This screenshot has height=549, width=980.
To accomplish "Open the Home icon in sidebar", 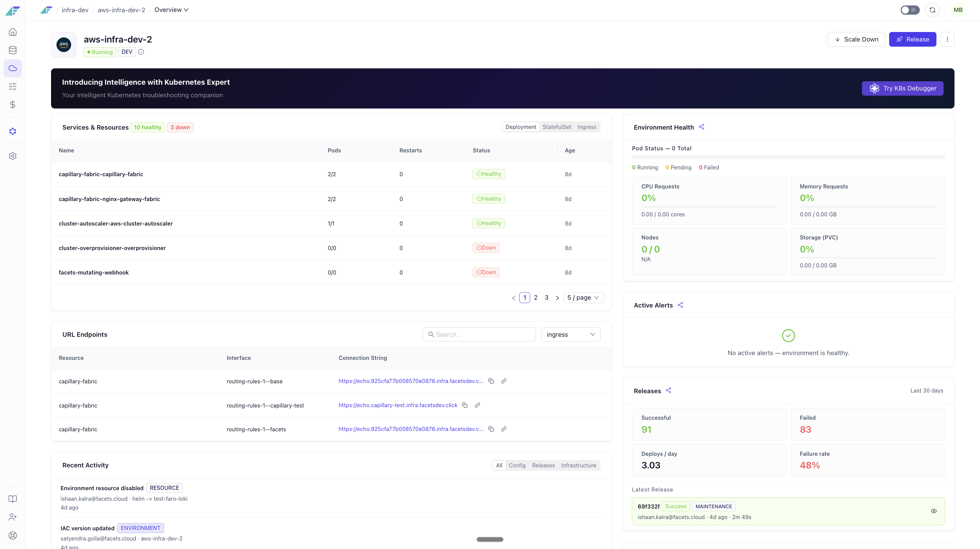I will 13,32.
